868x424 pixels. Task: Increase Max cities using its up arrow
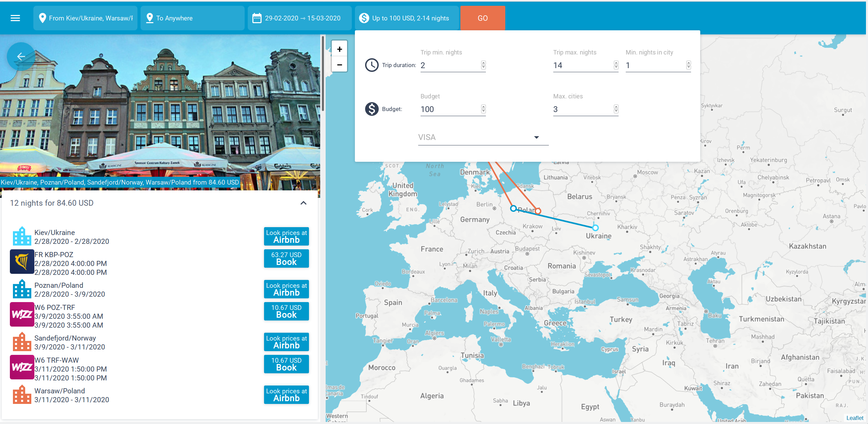point(616,107)
